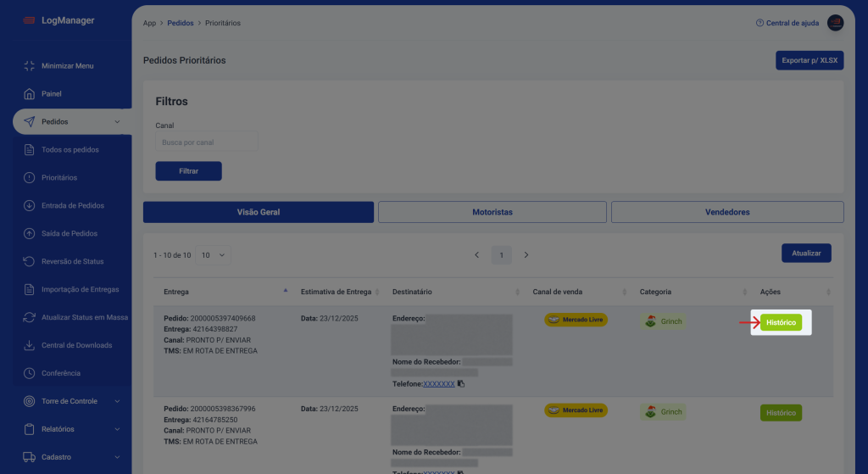Click the Central de Downloads download icon
Viewport: 868px width, 474px height.
(x=29, y=345)
